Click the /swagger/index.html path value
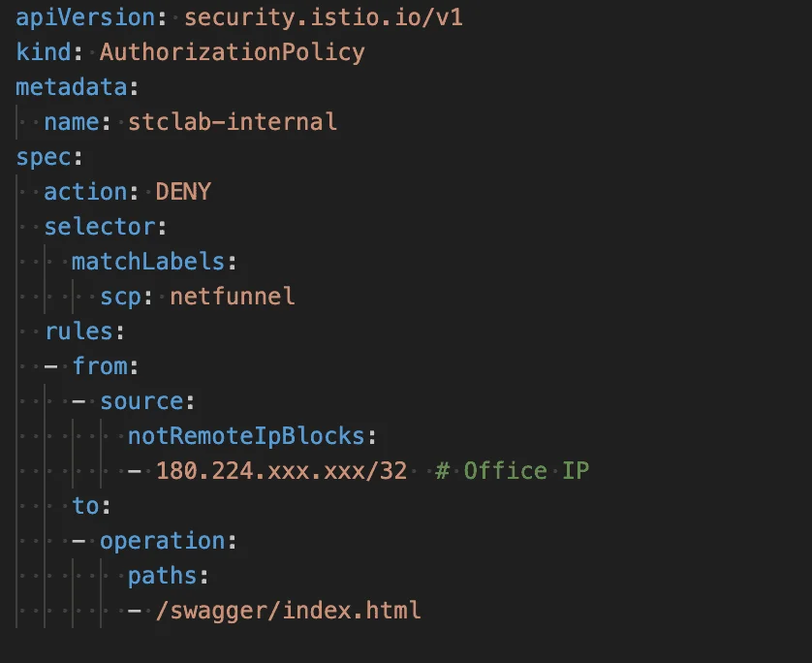The width and height of the screenshot is (812, 663). (x=288, y=611)
